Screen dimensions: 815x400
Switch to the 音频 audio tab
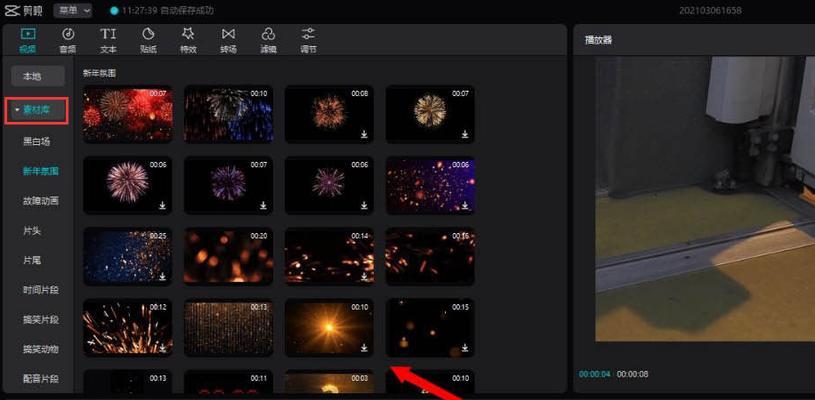point(68,41)
